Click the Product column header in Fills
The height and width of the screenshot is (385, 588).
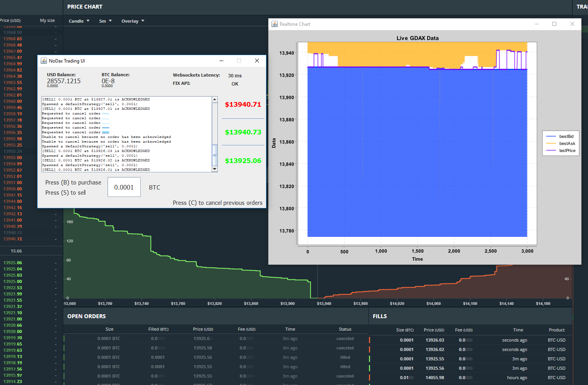coord(557,330)
